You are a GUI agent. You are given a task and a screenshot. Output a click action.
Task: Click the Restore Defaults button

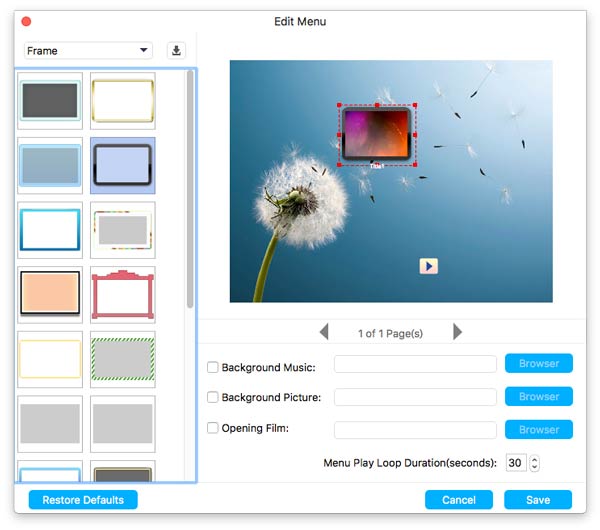pos(83,499)
